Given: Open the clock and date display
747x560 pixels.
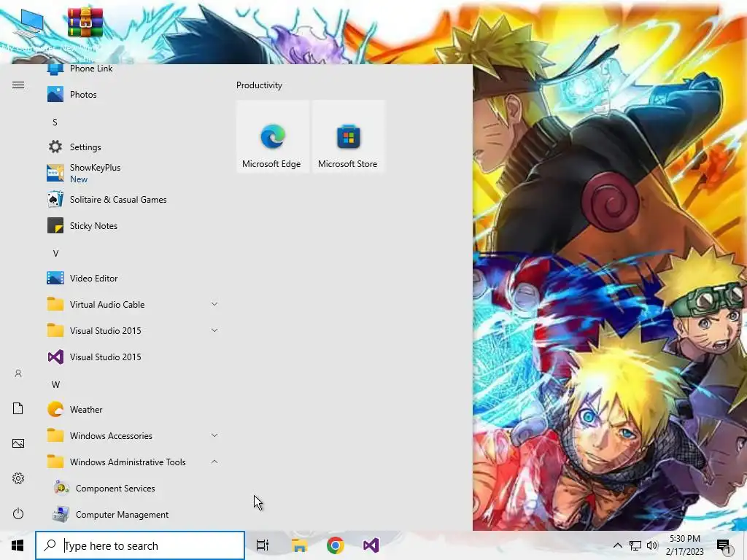Looking at the screenshot, I should point(684,545).
